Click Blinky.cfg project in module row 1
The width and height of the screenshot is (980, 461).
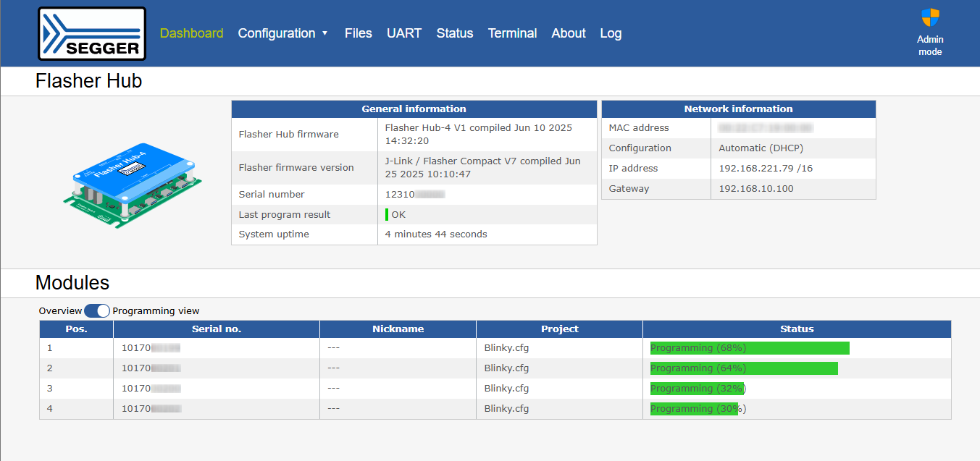click(x=506, y=348)
